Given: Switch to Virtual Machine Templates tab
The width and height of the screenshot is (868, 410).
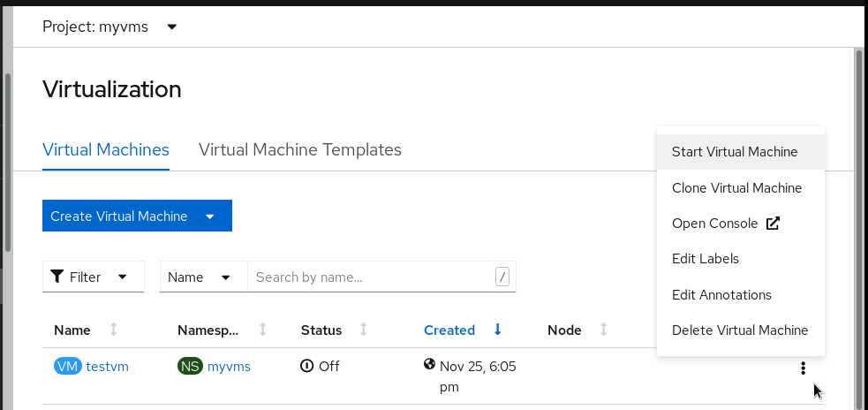Looking at the screenshot, I should tap(300, 149).
